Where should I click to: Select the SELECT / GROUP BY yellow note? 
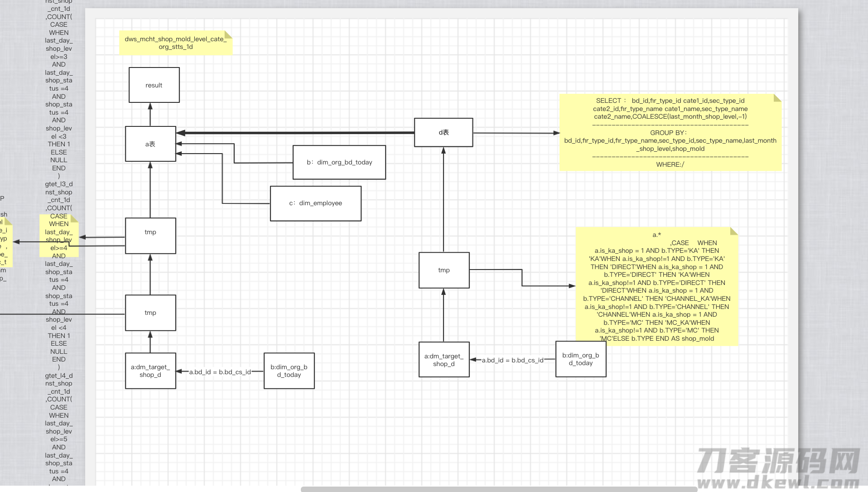670,132
